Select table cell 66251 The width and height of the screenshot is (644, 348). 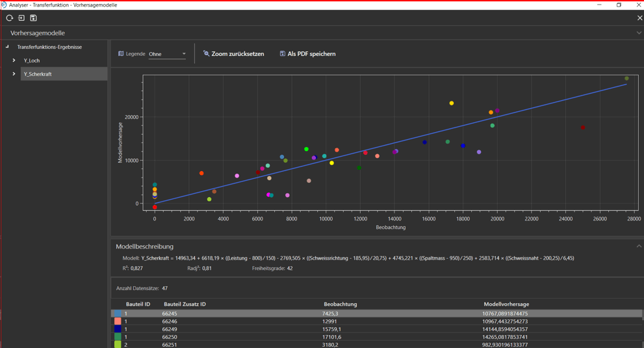pos(170,345)
